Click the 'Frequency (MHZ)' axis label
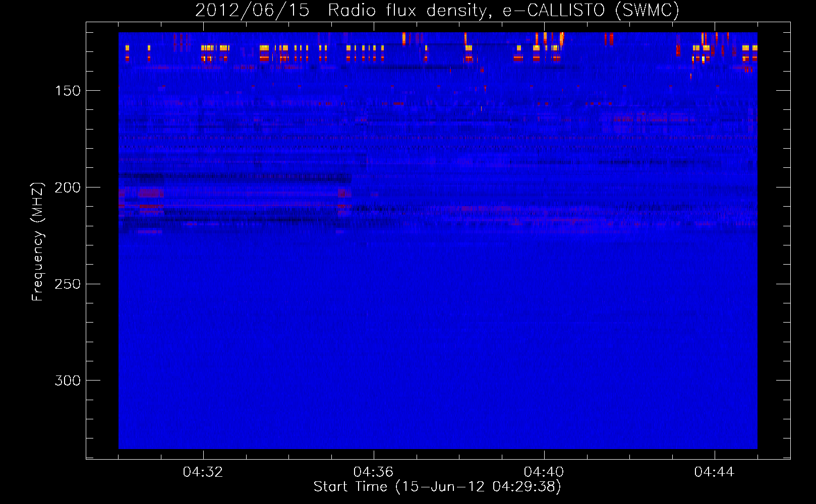The height and width of the screenshot is (504, 816). coord(38,241)
